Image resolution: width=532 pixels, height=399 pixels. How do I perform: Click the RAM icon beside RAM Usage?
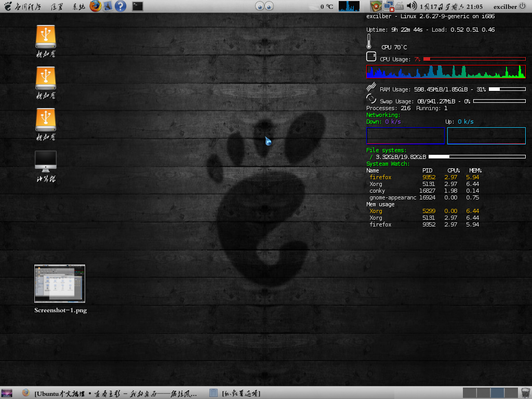click(371, 87)
